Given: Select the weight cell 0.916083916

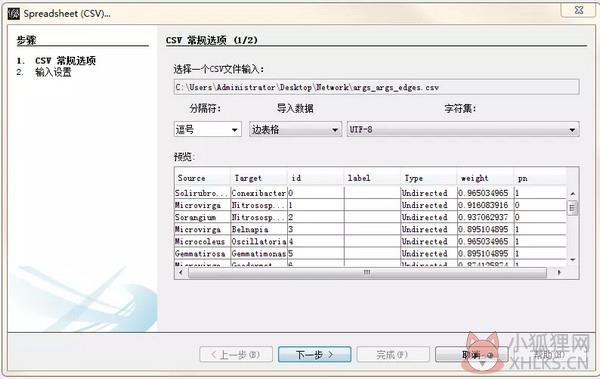Looking at the screenshot, I should (x=485, y=205).
